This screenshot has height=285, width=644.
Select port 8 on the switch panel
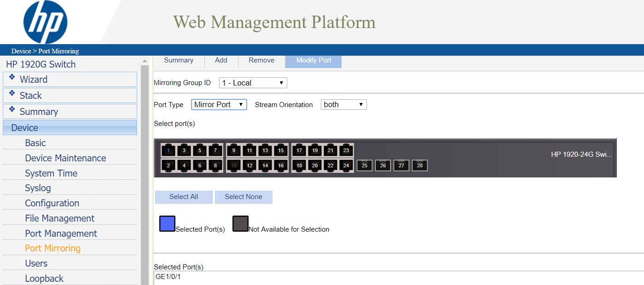point(215,165)
